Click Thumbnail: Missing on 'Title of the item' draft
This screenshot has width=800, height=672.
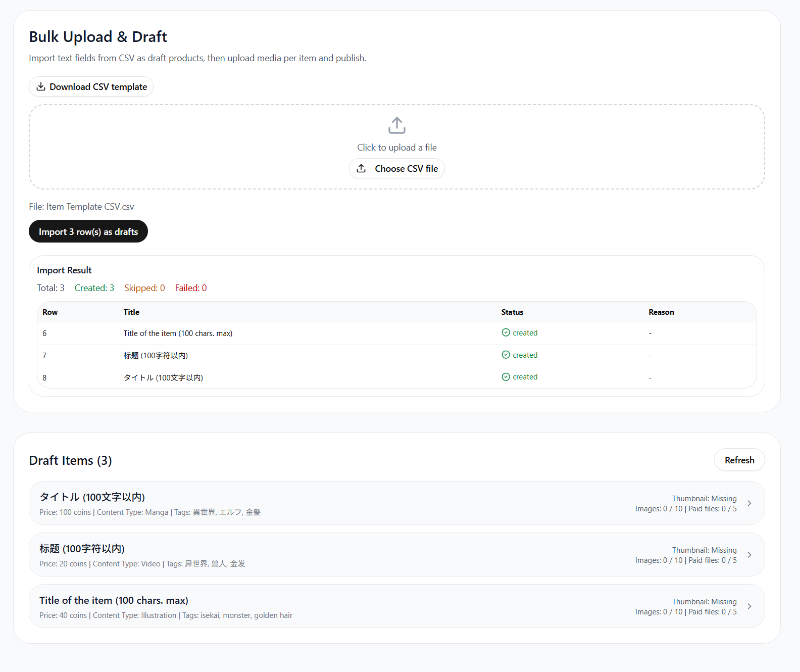[x=704, y=602]
